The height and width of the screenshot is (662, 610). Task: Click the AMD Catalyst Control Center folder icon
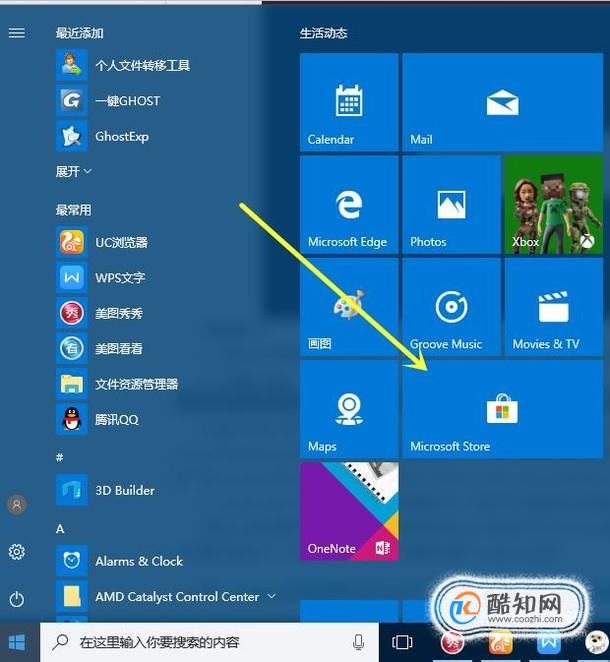click(x=72, y=597)
